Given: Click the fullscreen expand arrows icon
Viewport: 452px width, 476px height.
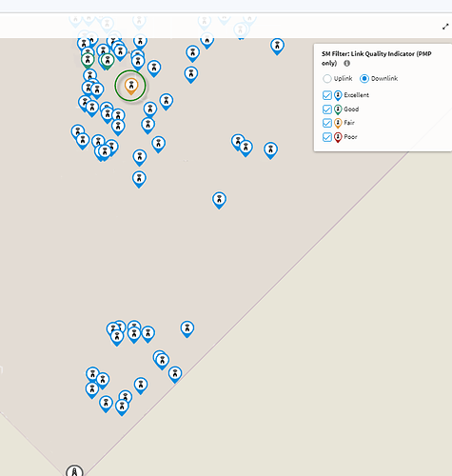Looking at the screenshot, I should click(445, 27).
